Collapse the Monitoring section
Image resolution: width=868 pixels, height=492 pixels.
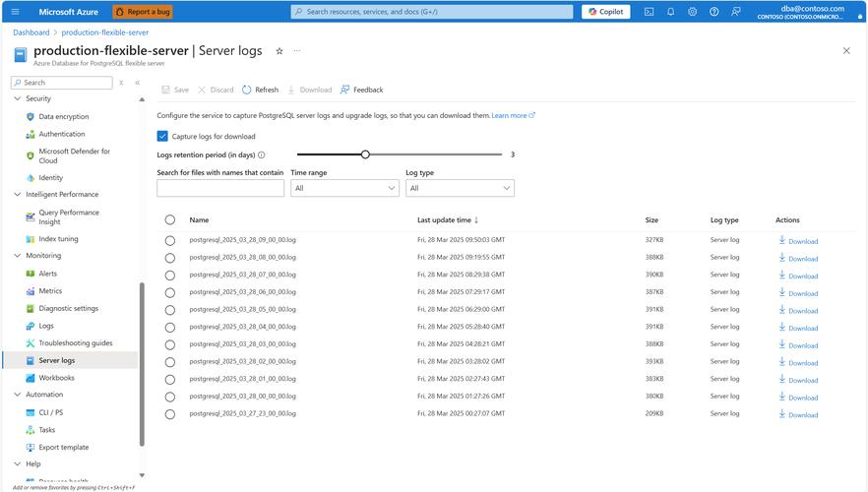tap(17, 256)
